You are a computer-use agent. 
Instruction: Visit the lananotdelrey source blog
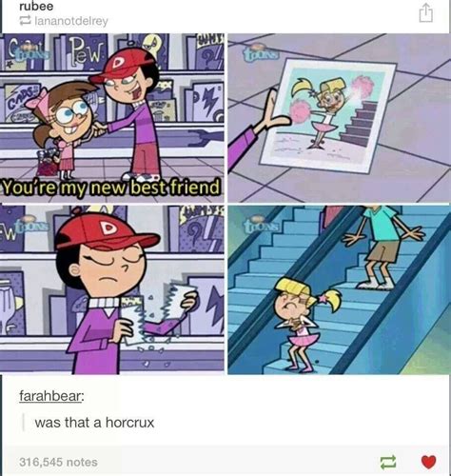(71, 21)
